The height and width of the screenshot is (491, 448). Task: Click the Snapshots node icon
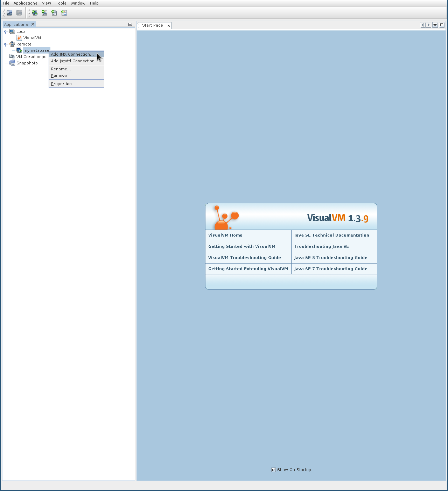[12, 63]
